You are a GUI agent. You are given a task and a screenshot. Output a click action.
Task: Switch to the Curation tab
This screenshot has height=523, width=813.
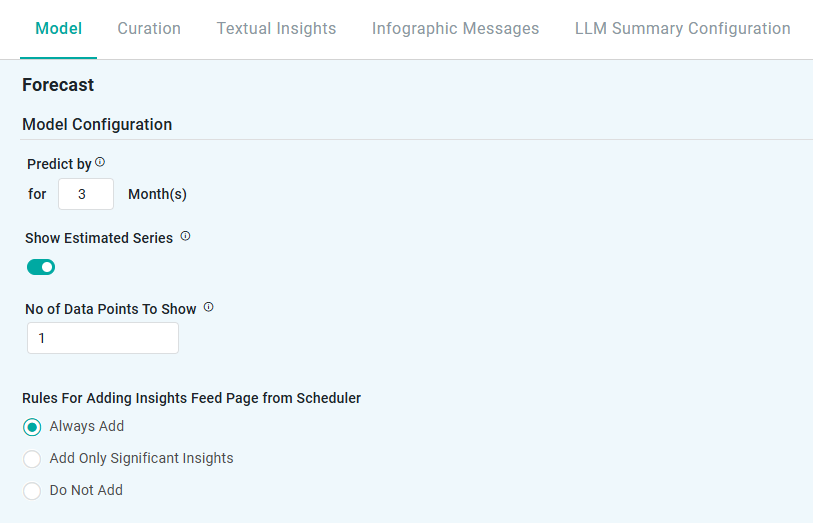(149, 29)
